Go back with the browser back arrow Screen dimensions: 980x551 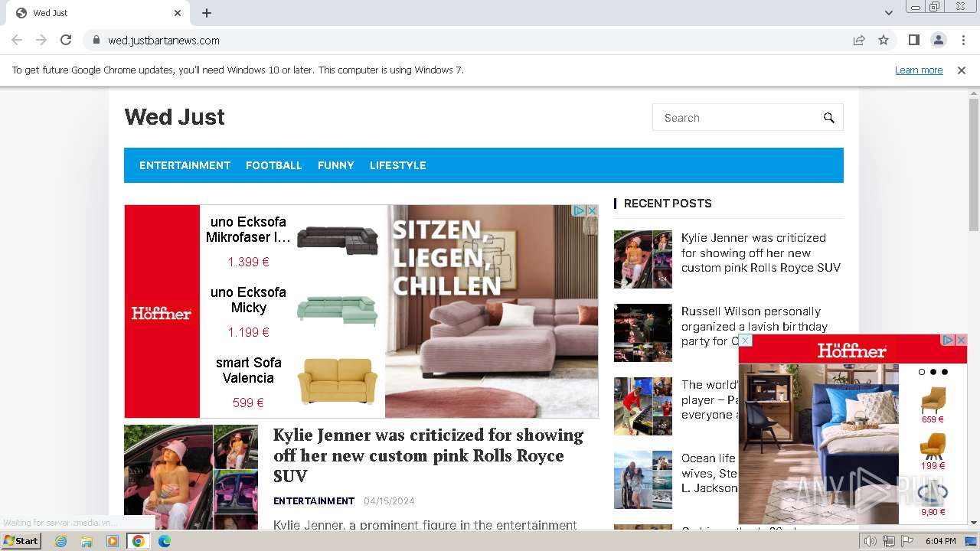[x=17, y=40]
